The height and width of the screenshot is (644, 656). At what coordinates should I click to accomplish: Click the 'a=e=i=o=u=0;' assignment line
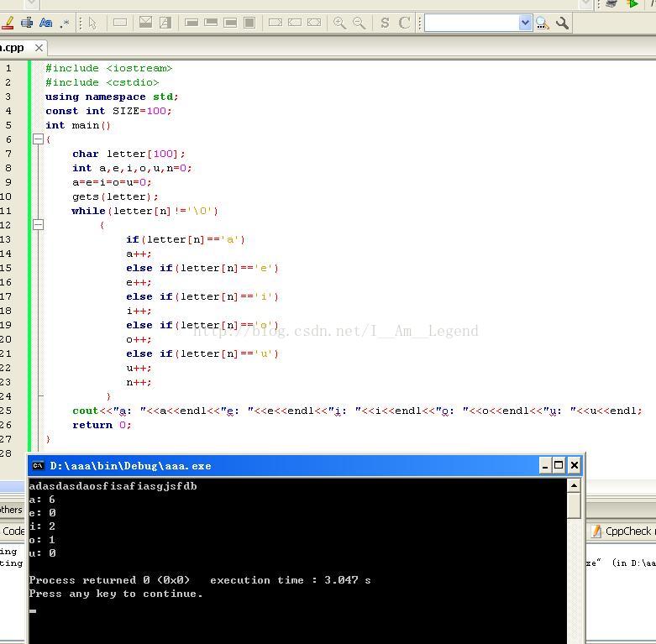pyautogui.click(x=112, y=182)
